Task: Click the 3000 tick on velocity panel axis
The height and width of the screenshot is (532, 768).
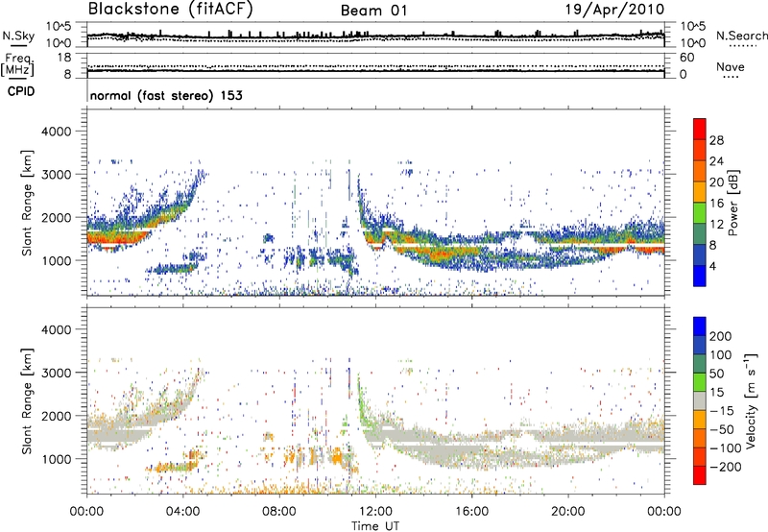Action: pos(57,373)
